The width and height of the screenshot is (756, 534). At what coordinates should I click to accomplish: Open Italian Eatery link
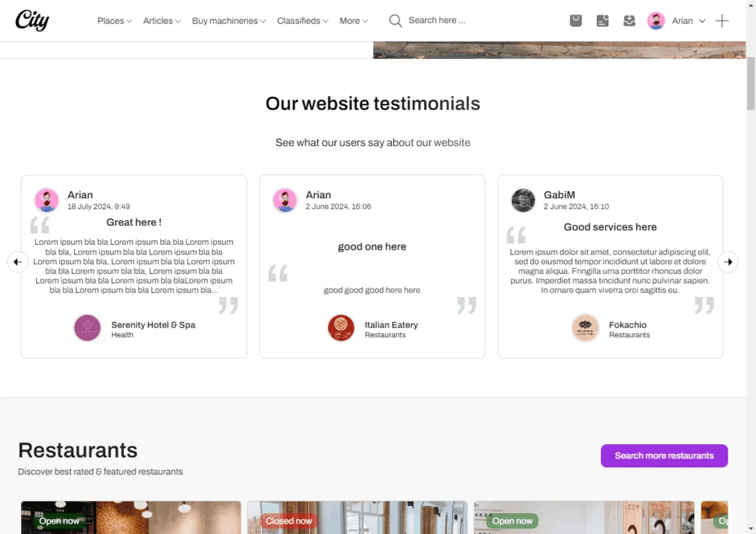coord(391,325)
